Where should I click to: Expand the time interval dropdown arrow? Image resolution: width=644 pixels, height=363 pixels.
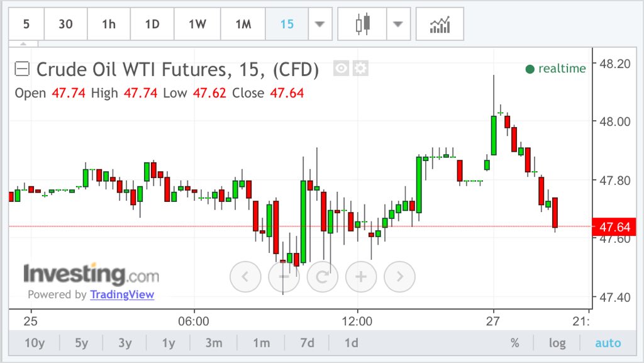pos(320,25)
